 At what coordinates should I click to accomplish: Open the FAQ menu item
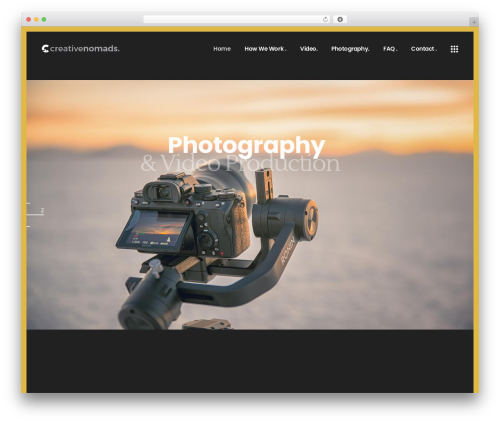[x=390, y=49]
